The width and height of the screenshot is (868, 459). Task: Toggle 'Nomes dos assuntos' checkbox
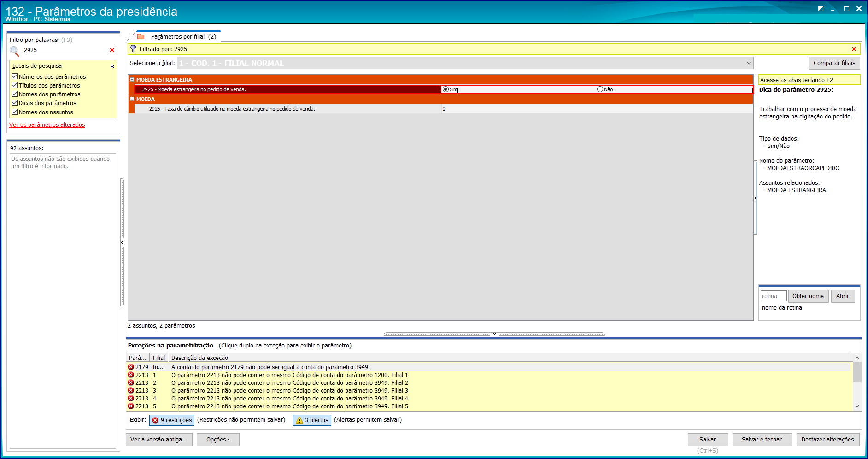15,112
